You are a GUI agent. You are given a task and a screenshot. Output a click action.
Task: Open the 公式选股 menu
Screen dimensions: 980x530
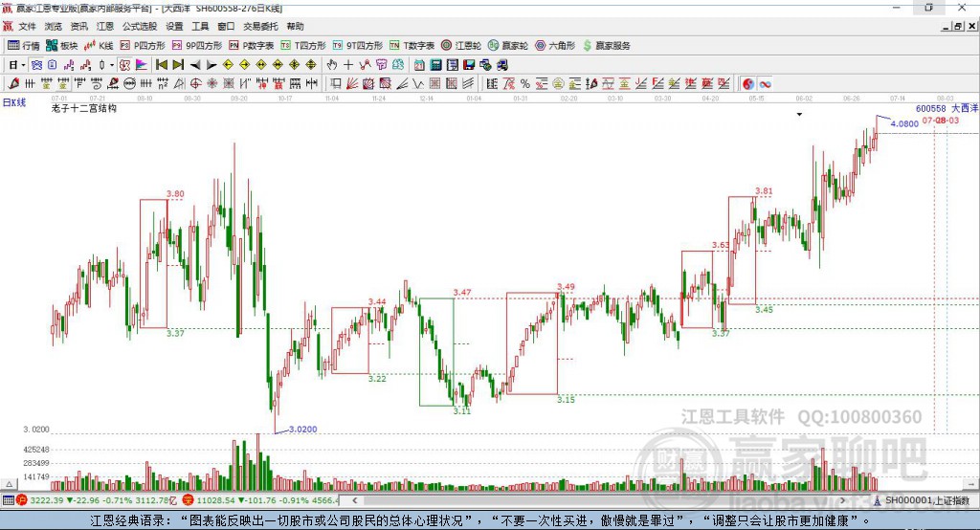pos(140,26)
